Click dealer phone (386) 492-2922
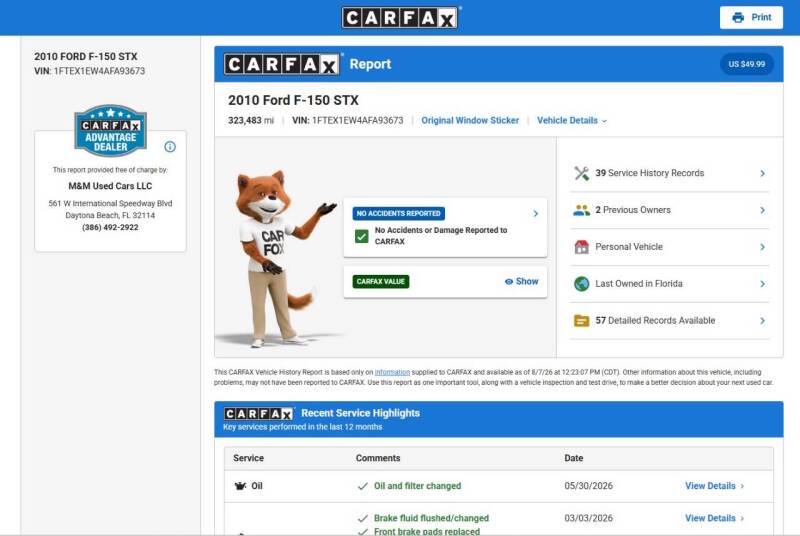 (110, 227)
